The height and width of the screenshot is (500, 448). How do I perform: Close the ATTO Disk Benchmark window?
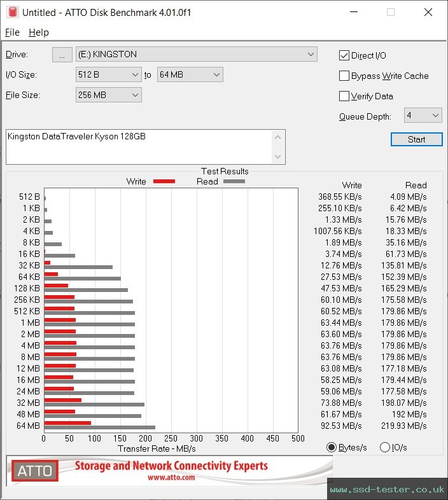pos(428,12)
